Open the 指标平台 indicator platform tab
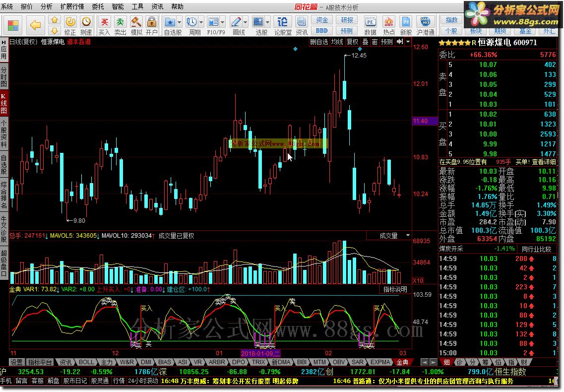 (x=40, y=362)
